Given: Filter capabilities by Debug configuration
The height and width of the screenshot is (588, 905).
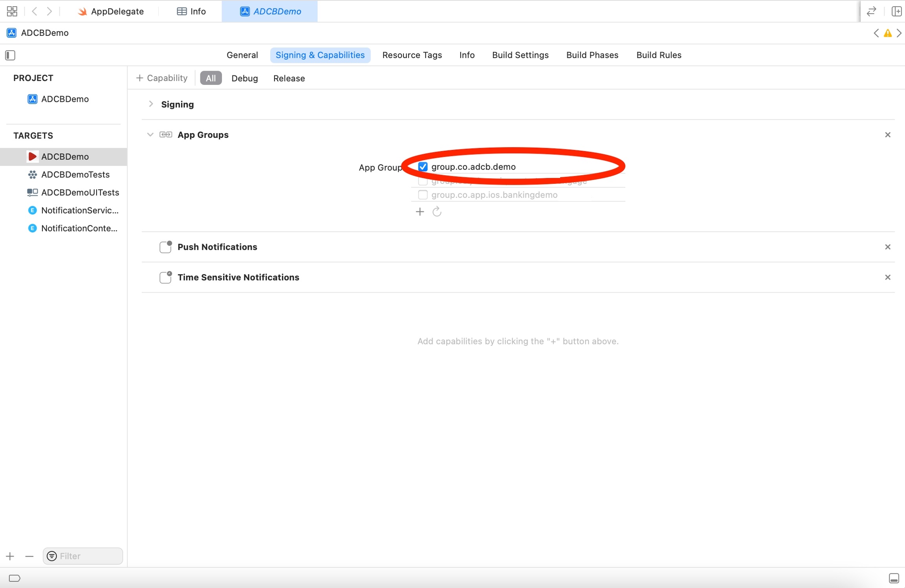Looking at the screenshot, I should (x=244, y=78).
